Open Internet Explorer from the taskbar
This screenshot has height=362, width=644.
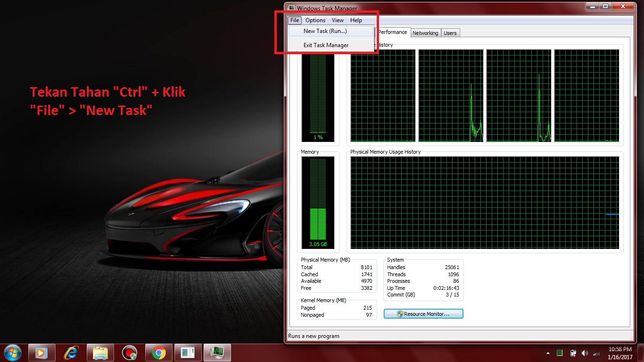pos(71,353)
